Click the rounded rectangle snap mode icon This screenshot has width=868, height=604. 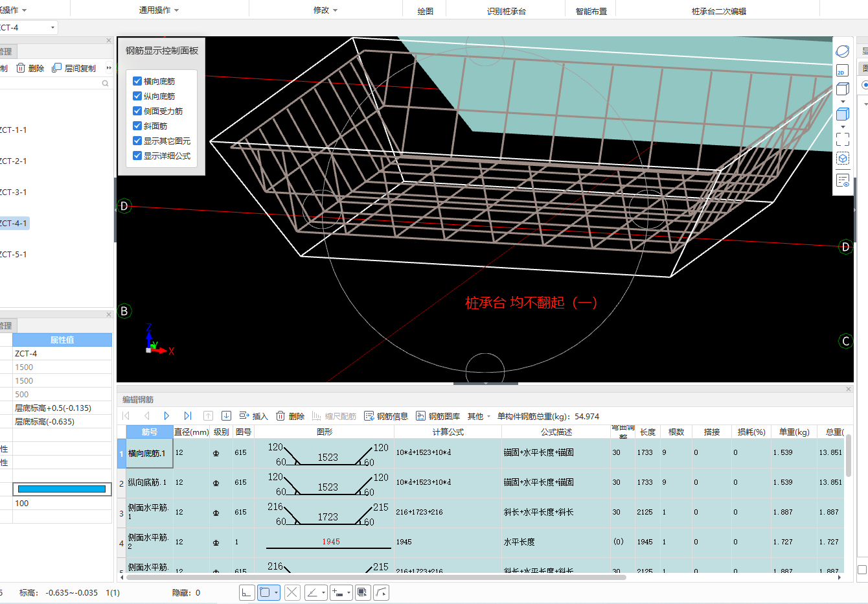(x=265, y=592)
